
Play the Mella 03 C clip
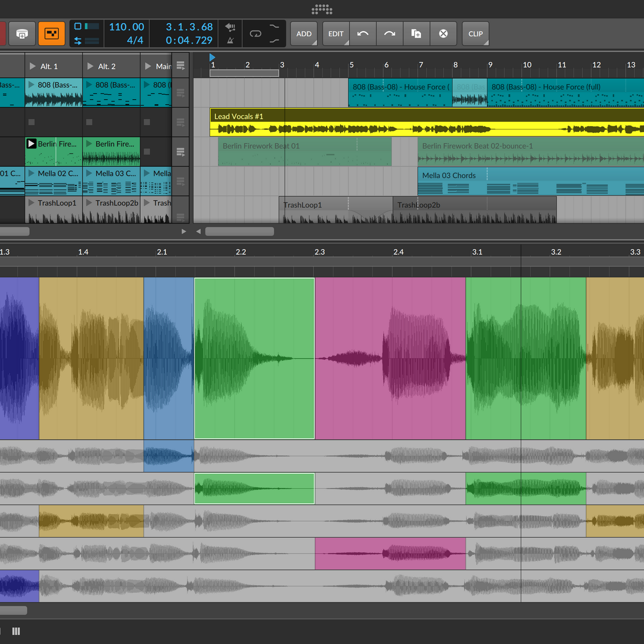(x=90, y=173)
